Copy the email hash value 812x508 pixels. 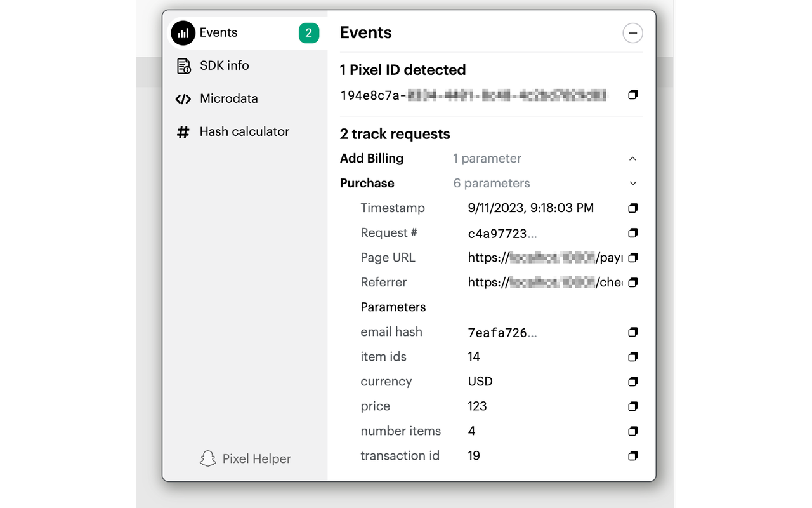(x=632, y=332)
